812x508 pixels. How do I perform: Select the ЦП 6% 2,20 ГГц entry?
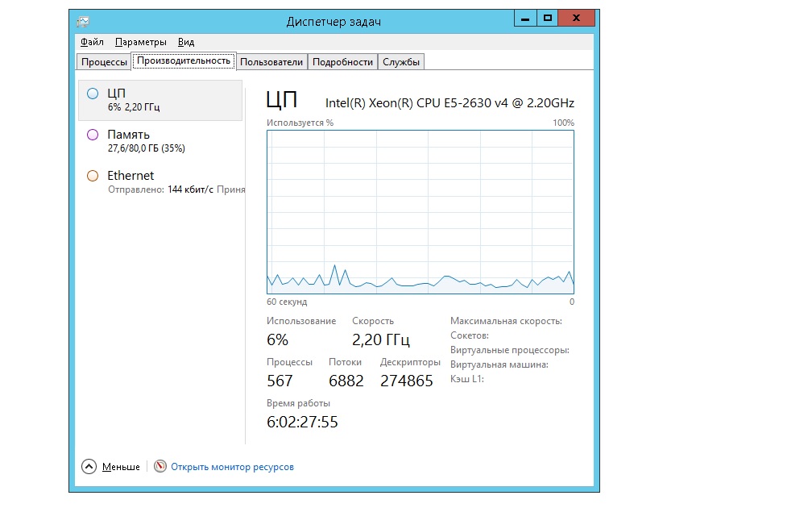pos(160,101)
